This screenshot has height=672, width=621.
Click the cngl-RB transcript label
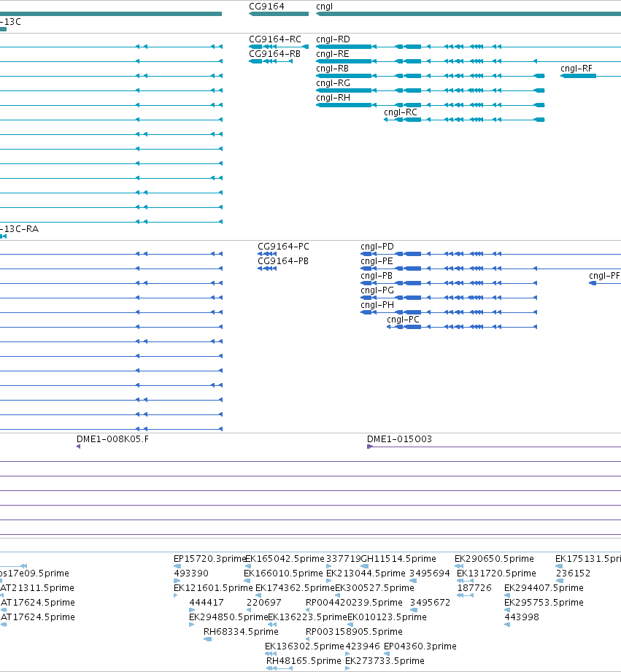[x=332, y=68]
